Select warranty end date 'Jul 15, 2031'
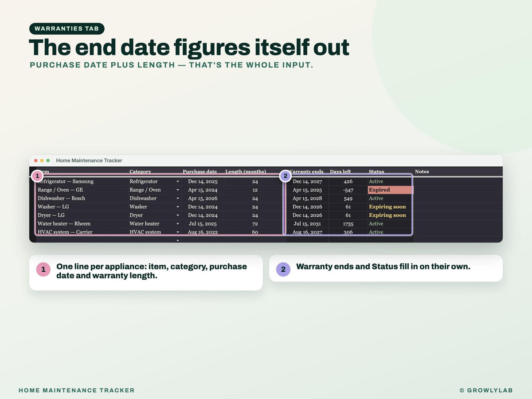Screen dimensions: 532x399 307,223
